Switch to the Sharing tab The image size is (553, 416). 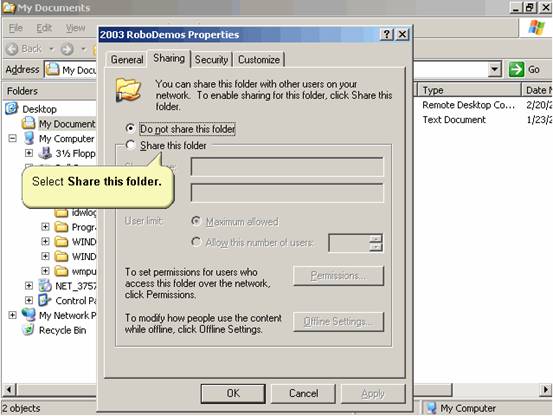(x=169, y=58)
